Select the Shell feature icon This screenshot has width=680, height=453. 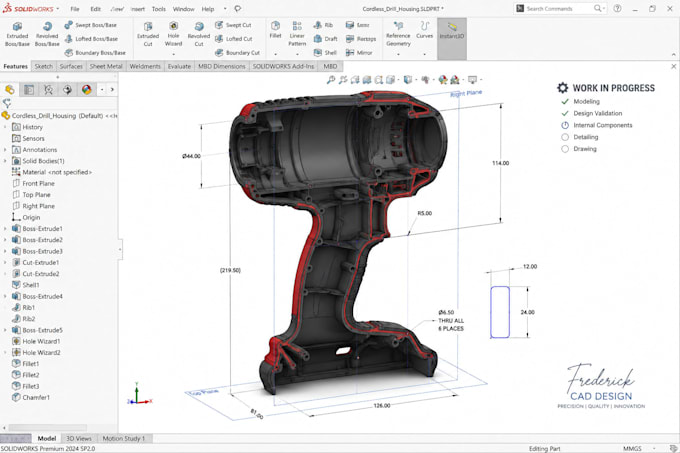pos(318,52)
